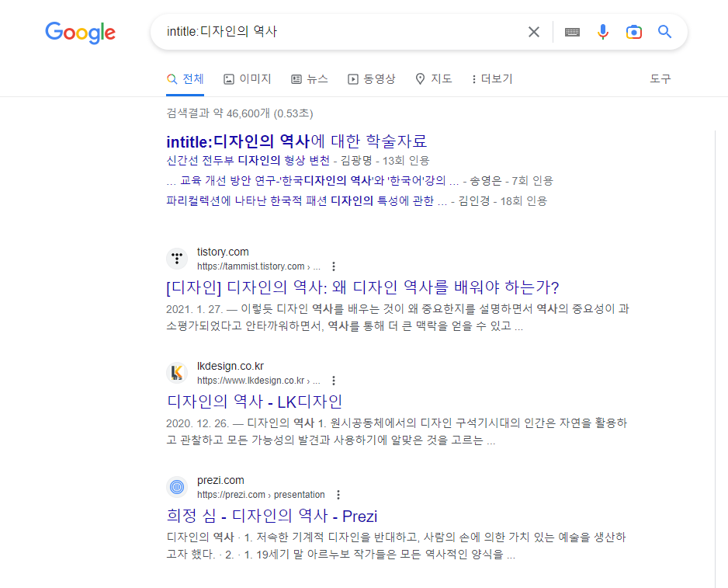Image resolution: width=728 pixels, height=588 pixels.
Task: Click the lkdesign.co.kr site favicon
Action: (x=177, y=373)
